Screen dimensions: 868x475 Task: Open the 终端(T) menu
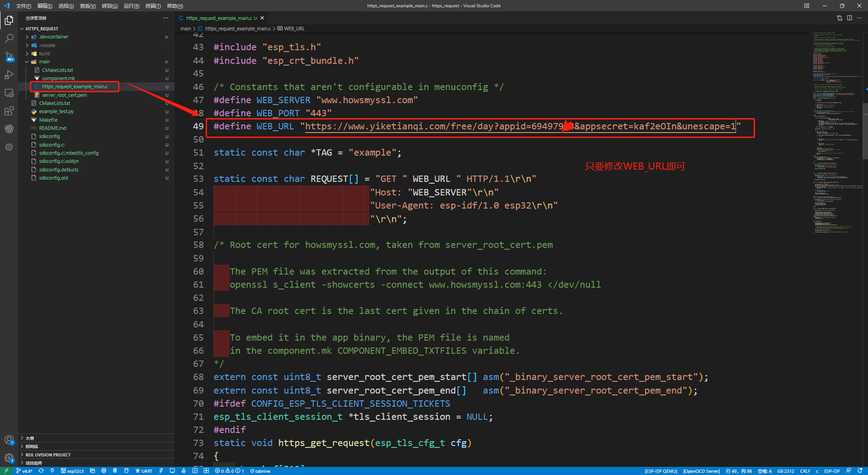point(153,6)
